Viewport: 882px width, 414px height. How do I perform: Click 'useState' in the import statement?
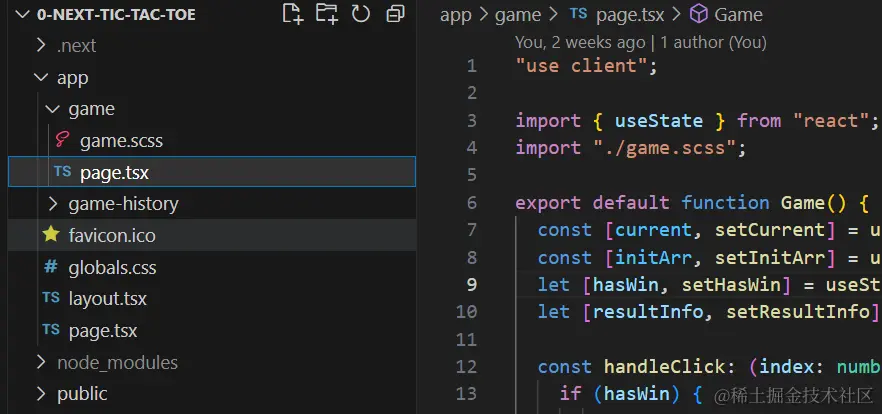pos(659,120)
